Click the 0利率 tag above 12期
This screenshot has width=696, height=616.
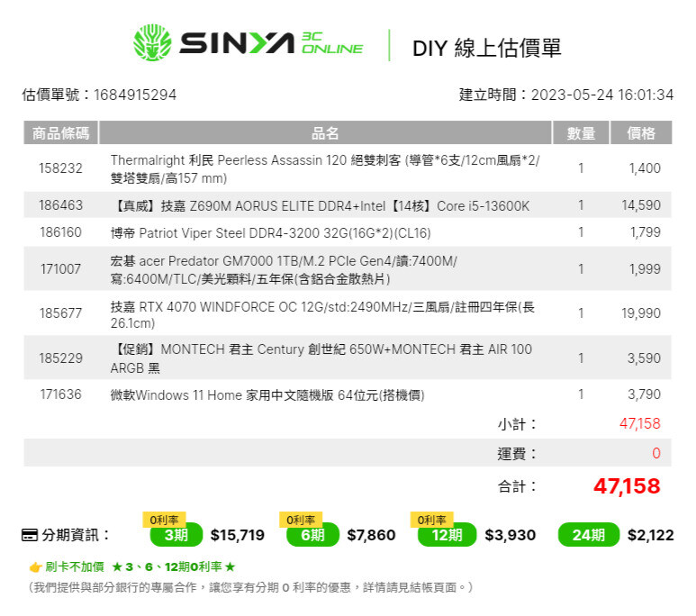click(x=431, y=520)
